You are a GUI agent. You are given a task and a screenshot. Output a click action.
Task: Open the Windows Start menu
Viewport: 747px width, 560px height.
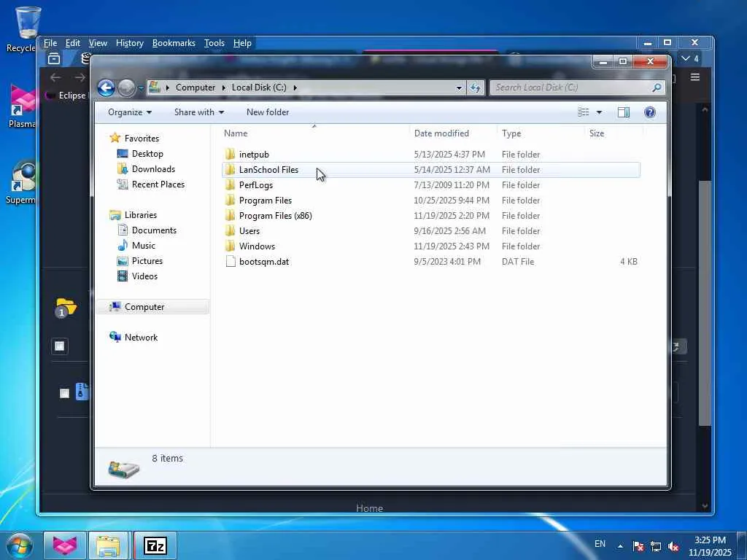[x=18, y=545]
